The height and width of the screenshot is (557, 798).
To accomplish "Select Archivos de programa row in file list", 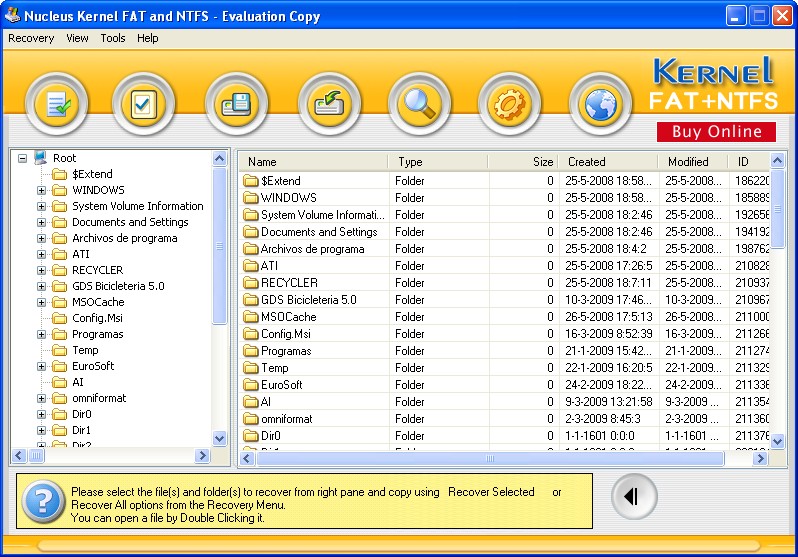I will [x=504, y=249].
